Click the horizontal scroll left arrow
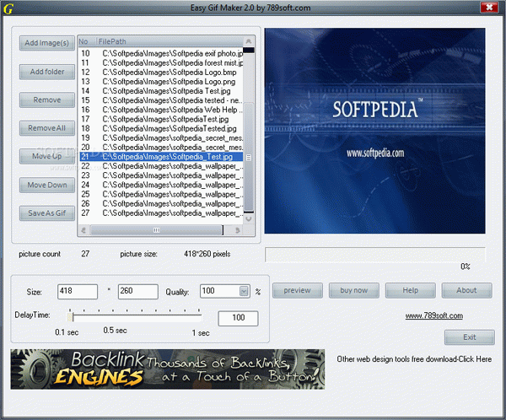506x420 pixels. (x=84, y=230)
